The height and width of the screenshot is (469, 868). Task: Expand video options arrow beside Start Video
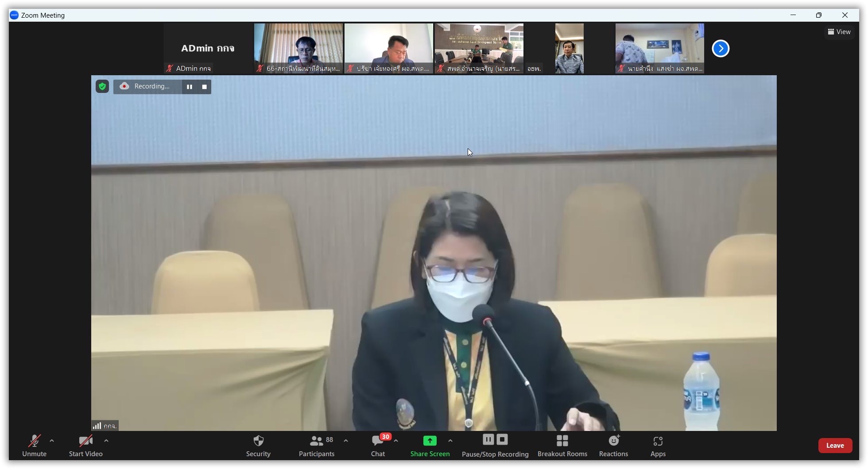106,441
